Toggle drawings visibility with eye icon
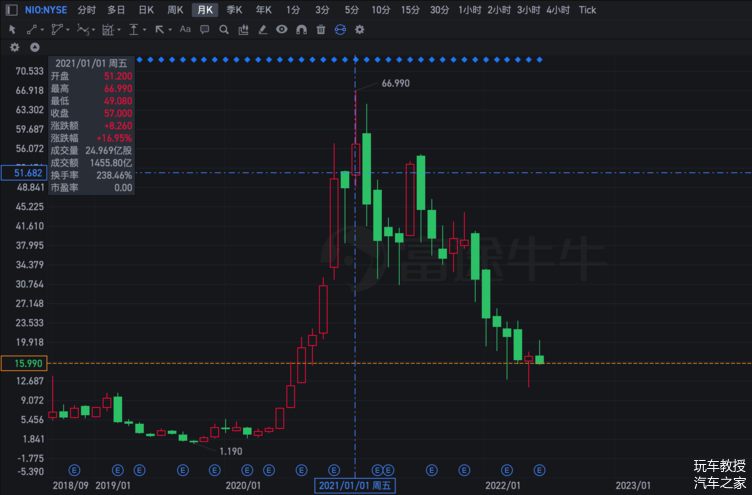This screenshot has height=495, width=752. 282,30
